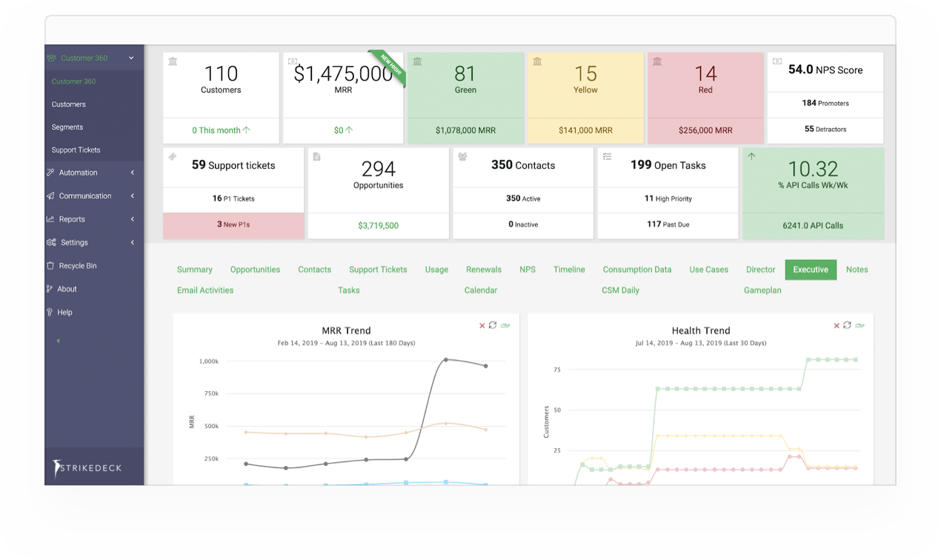Open the Renewals tab

tap(483, 270)
